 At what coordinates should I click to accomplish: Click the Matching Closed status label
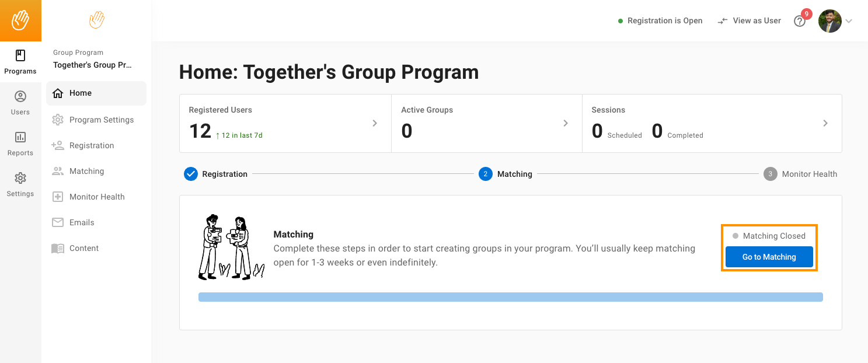(769, 236)
